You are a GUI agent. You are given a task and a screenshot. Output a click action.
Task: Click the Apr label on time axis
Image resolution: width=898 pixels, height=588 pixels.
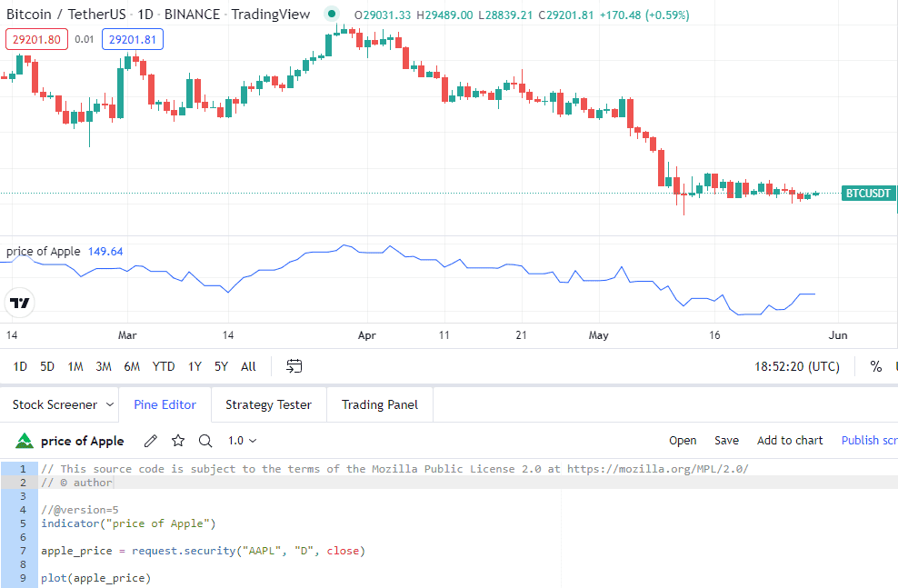coord(366,335)
